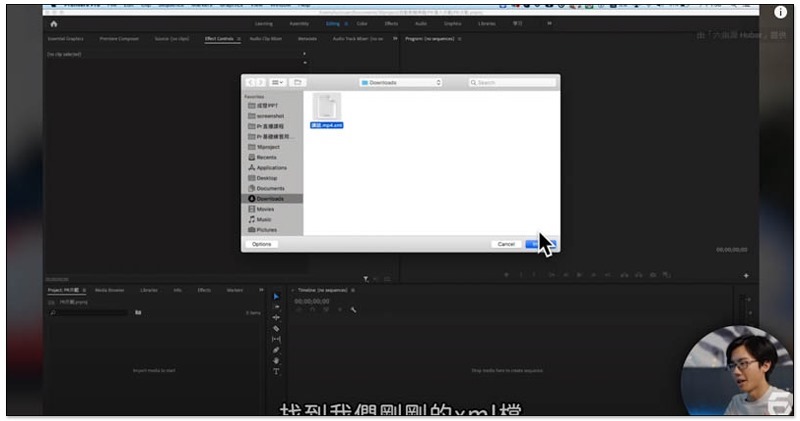Expand the workspace overflow chevron
This screenshot has height=421, width=800.
point(549,23)
